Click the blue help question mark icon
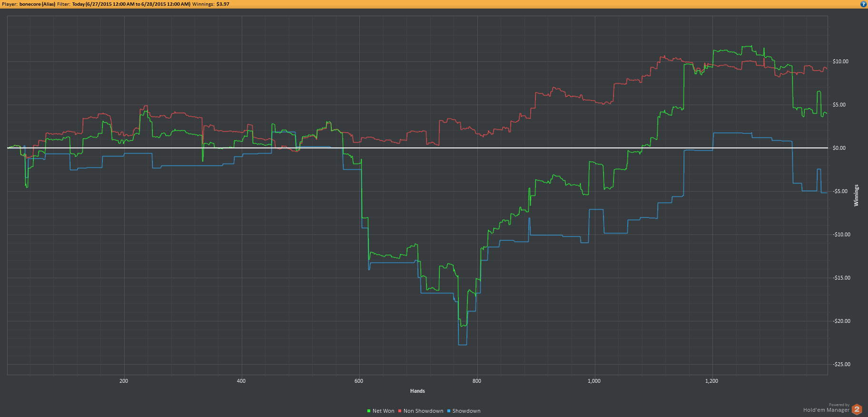Viewport: 868px width, 417px height. pos(863,4)
